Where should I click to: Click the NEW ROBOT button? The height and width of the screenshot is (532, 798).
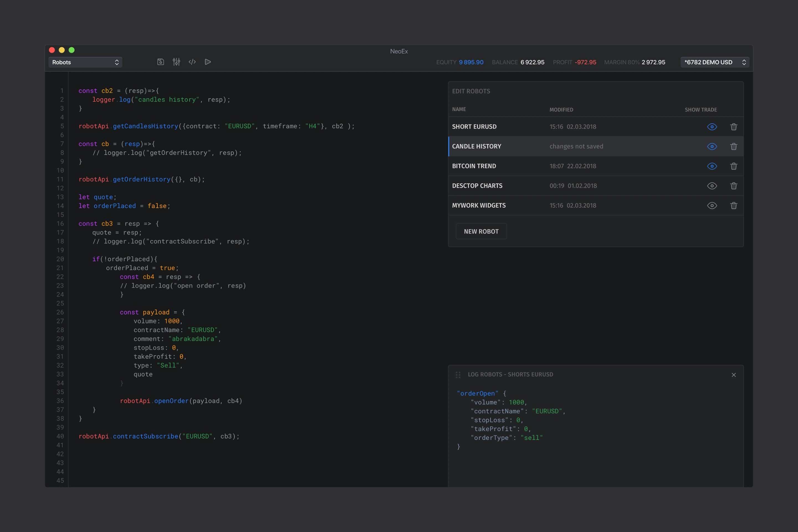481,231
